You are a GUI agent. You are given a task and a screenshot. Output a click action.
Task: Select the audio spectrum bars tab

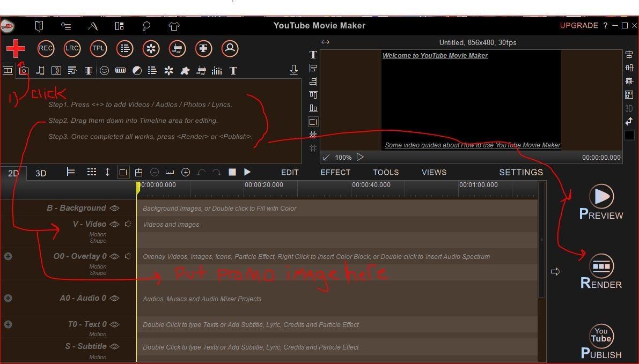point(217,71)
